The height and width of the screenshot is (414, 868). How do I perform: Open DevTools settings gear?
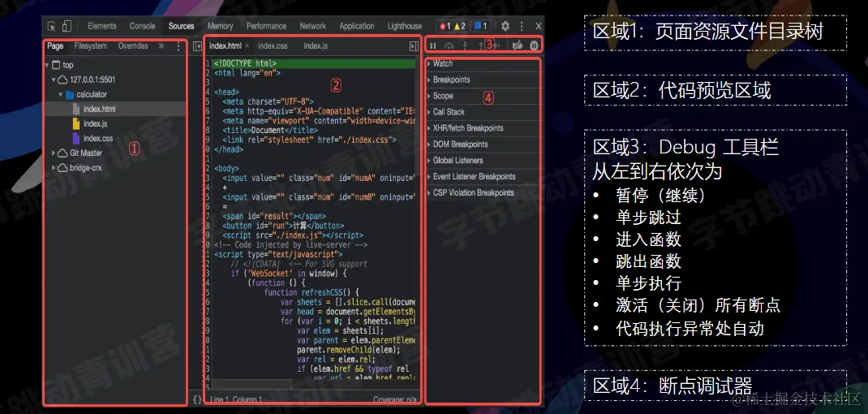(x=505, y=26)
